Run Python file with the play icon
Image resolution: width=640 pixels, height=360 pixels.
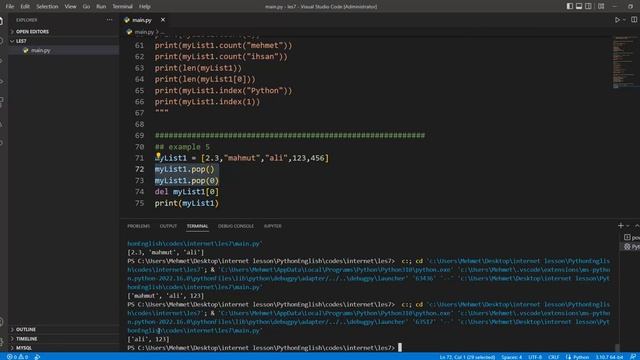pos(617,20)
